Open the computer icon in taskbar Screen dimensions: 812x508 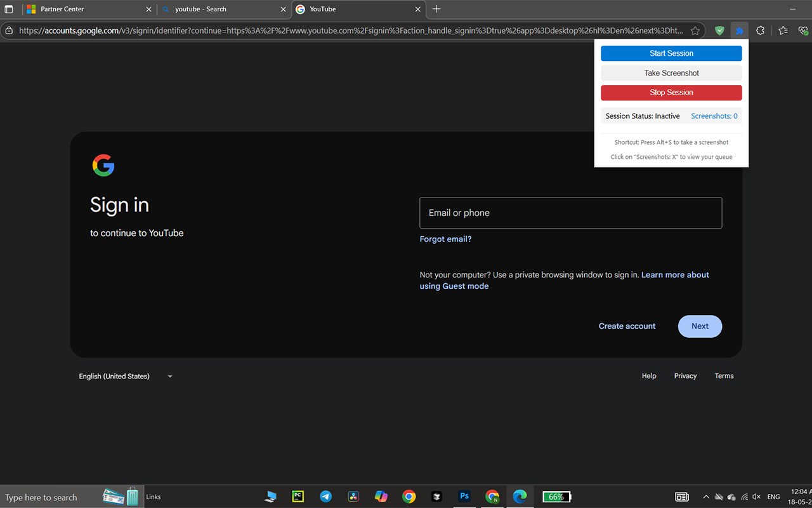tap(271, 497)
